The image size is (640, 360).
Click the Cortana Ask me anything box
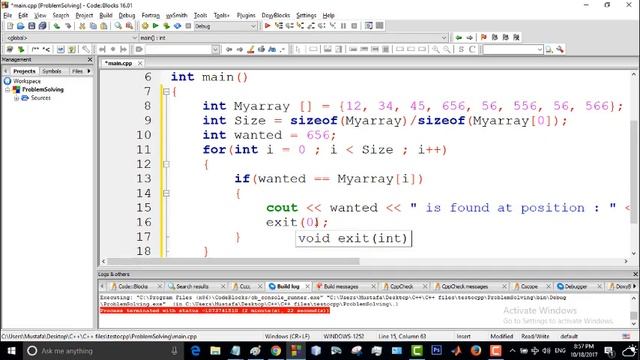coord(102,351)
